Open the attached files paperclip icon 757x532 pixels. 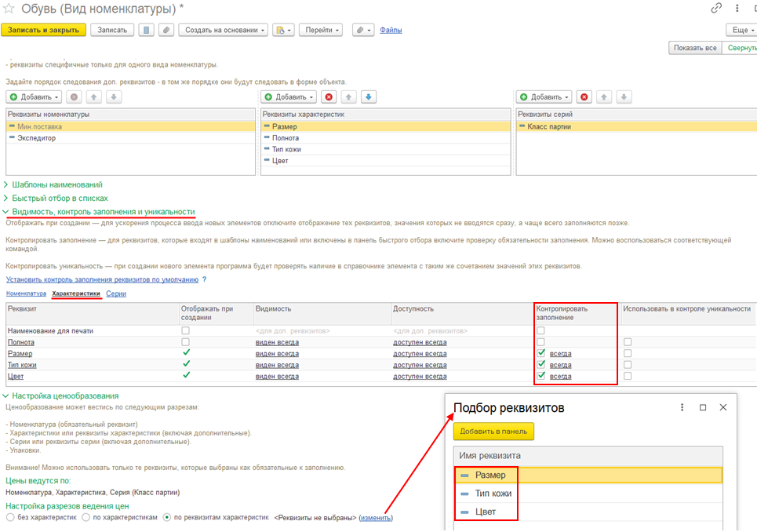click(x=166, y=30)
